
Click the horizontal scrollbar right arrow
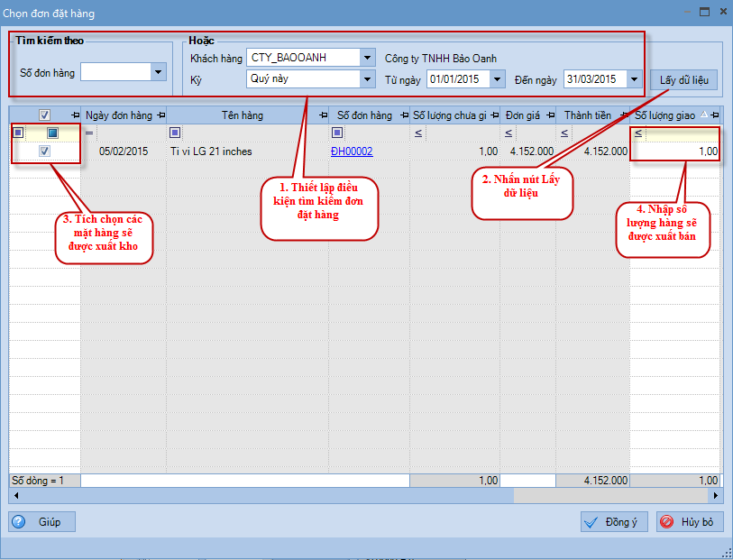pyautogui.click(x=717, y=496)
